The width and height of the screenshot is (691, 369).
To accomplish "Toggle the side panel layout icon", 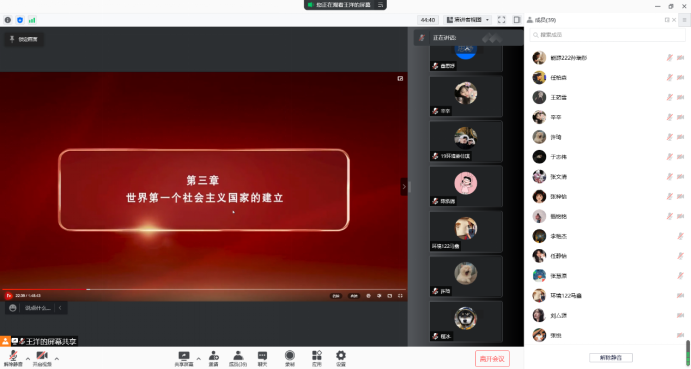I will pos(517,20).
